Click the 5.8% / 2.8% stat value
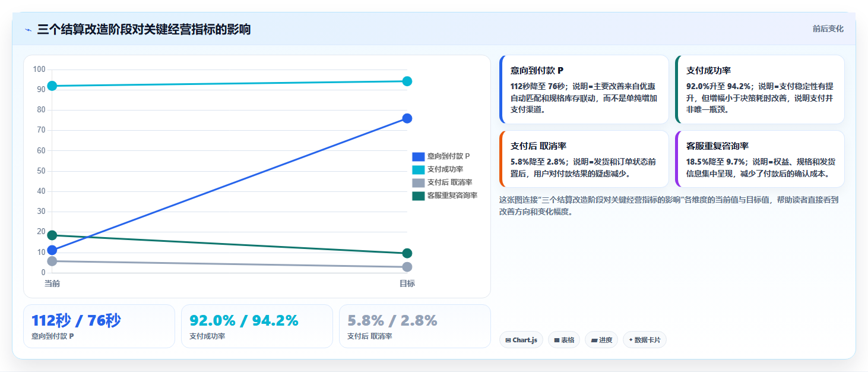The width and height of the screenshot is (868, 372). tap(392, 321)
